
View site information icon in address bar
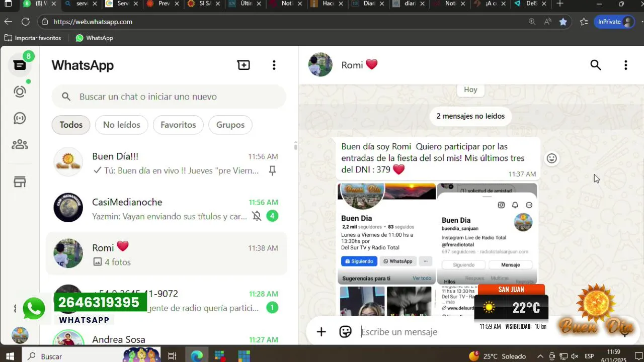pyautogui.click(x=45, y=22)
